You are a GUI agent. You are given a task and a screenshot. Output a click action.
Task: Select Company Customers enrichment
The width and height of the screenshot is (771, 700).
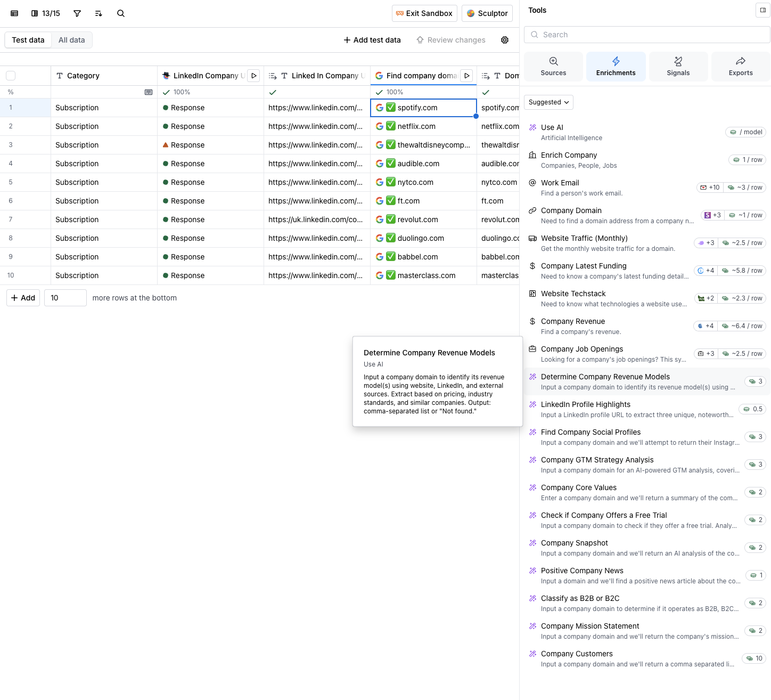click(x=647, y=658)
